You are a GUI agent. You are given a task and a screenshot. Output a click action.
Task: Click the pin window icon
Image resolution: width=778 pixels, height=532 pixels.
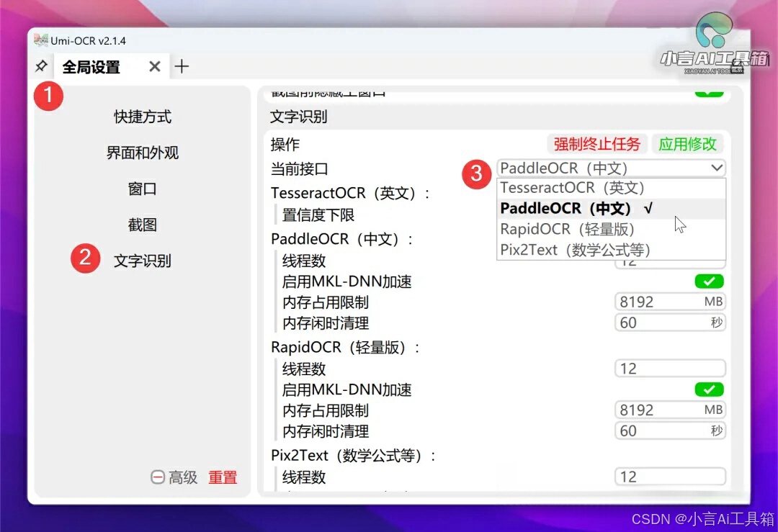pos(41,66)
